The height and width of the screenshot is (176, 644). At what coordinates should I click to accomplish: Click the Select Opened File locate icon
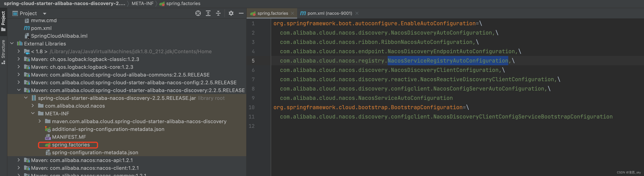click(198, 13)
